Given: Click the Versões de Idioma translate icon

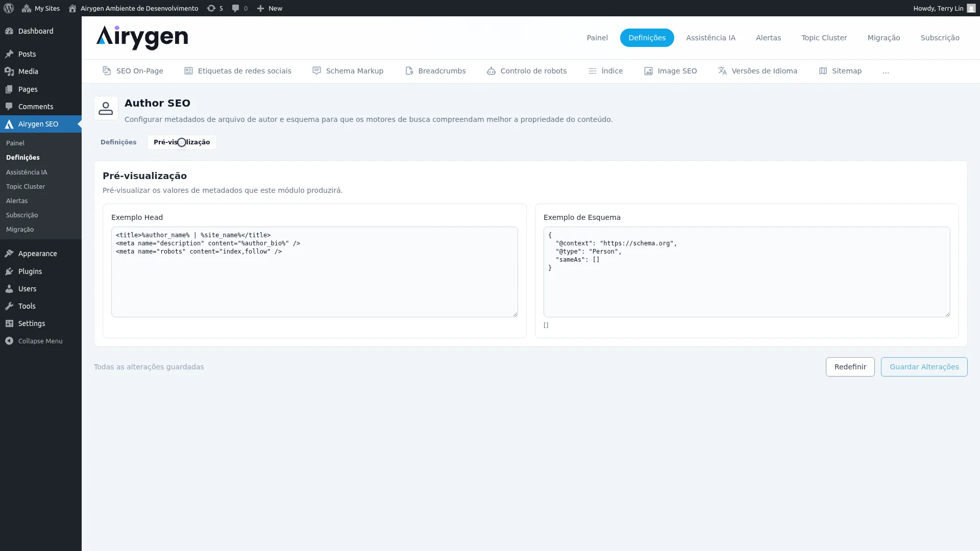Looking at the screenshot, I should (x=722, y=71).
